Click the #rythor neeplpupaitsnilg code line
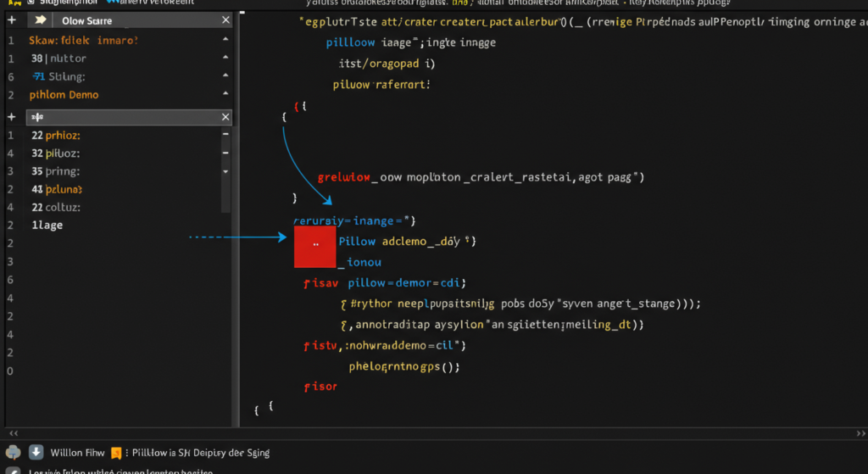868x474 pixels. (x=521, y=304)
